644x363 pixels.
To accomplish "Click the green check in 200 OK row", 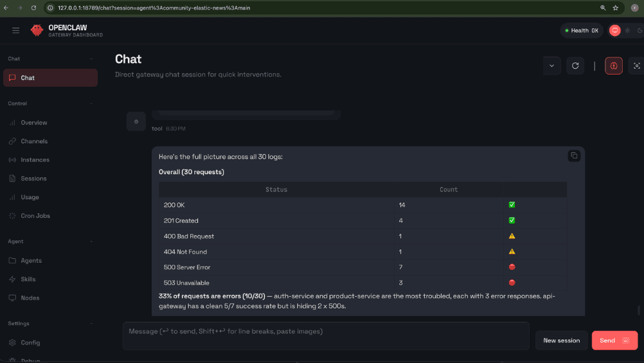I will (x=512, y=204).
